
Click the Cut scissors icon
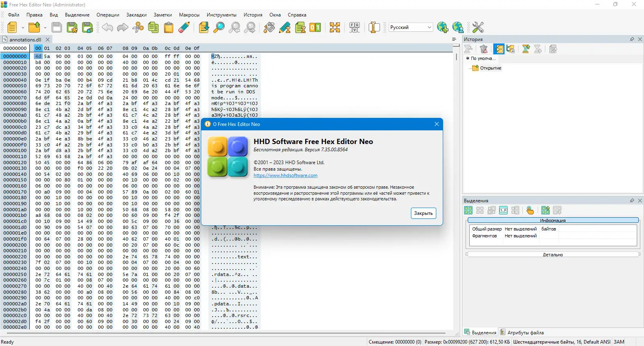click(x=138, y=27)
